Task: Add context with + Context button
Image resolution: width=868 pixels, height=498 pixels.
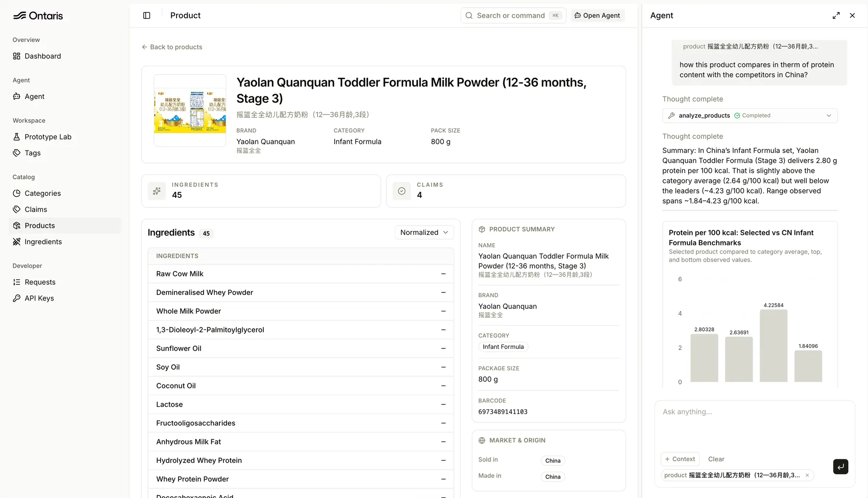Action: point(680,459)
